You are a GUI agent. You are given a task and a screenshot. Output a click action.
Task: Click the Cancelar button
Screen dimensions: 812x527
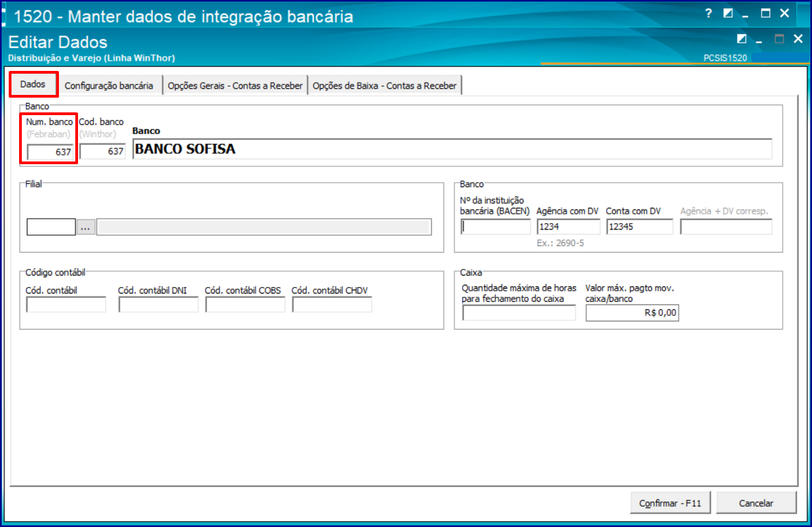point(756,503)
